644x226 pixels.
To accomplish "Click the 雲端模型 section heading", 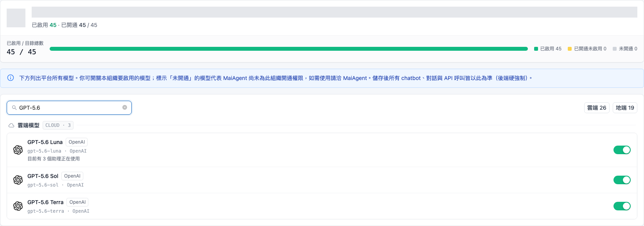I will tap(29, 125).
